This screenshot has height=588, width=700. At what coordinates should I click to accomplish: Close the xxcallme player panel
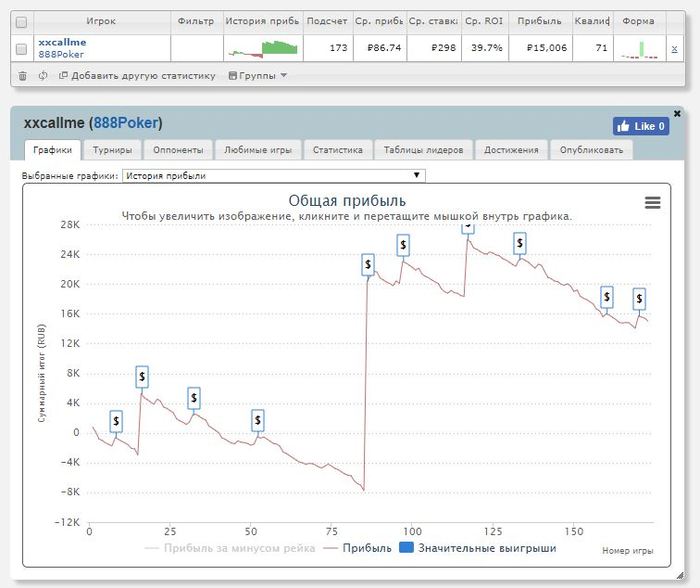[677, 113]
